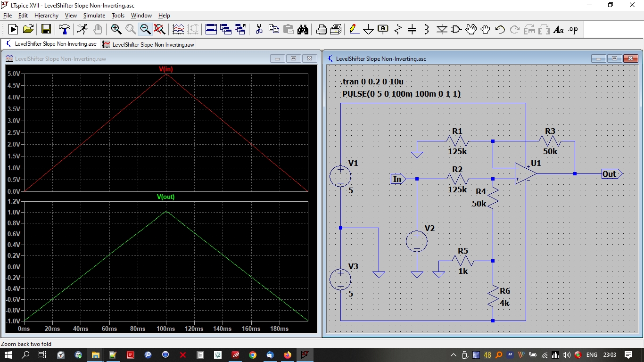This screenshot has height=362, width=644.
Task: Click voltage source V2 symbol
Action: tap(417, 241)
